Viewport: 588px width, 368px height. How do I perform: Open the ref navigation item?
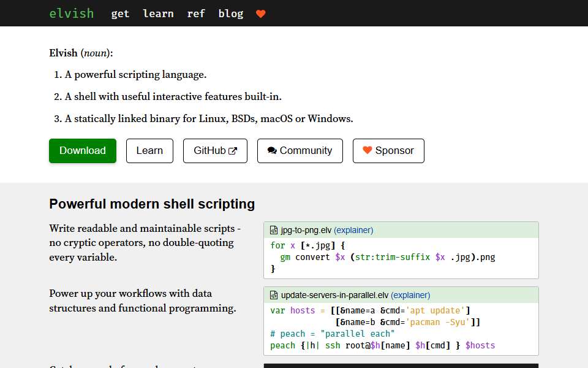(x=196, y=13)
